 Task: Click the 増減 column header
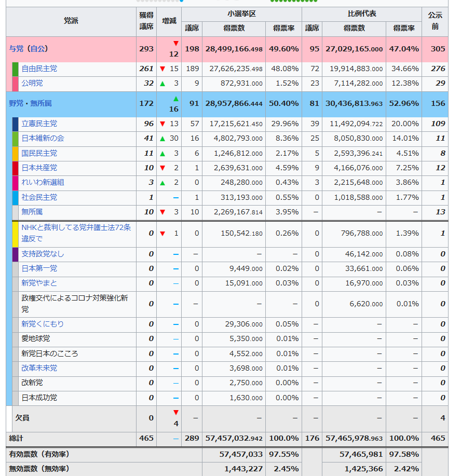click(x=169, y=21)
